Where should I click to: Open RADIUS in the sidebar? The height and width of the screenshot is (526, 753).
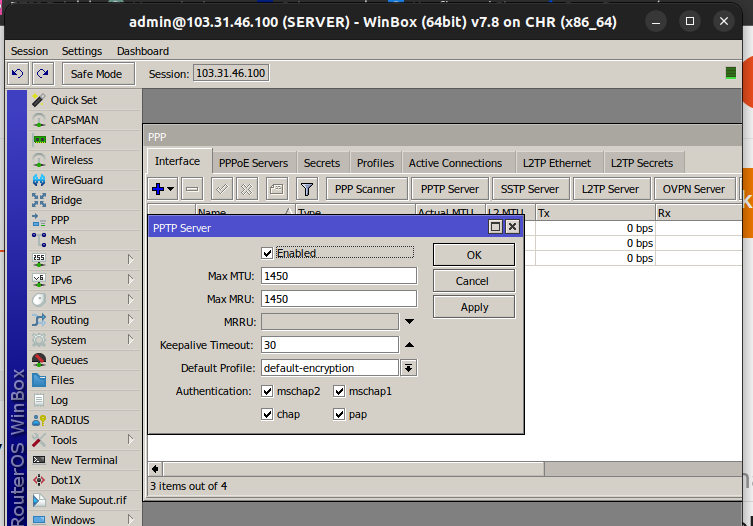coord(84,420)
